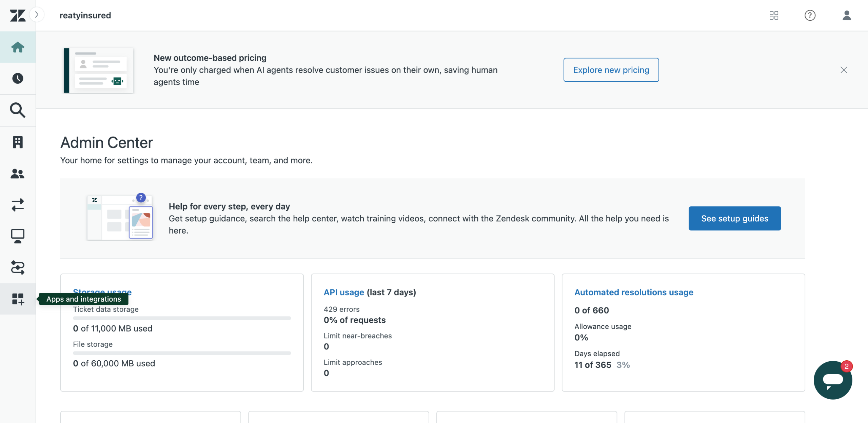Open Recently viewed clock icon
The image size is (868, 423).
point(18,78)
